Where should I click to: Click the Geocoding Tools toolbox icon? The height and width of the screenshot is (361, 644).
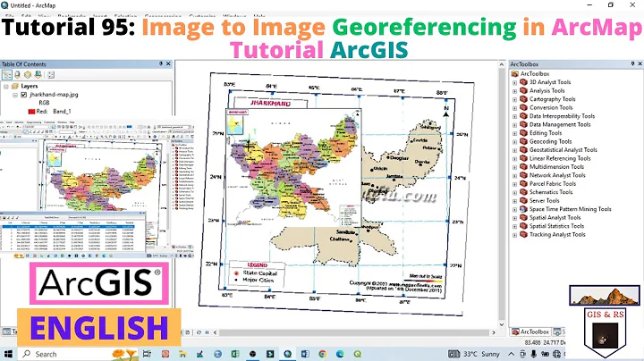tap(523, 141)
